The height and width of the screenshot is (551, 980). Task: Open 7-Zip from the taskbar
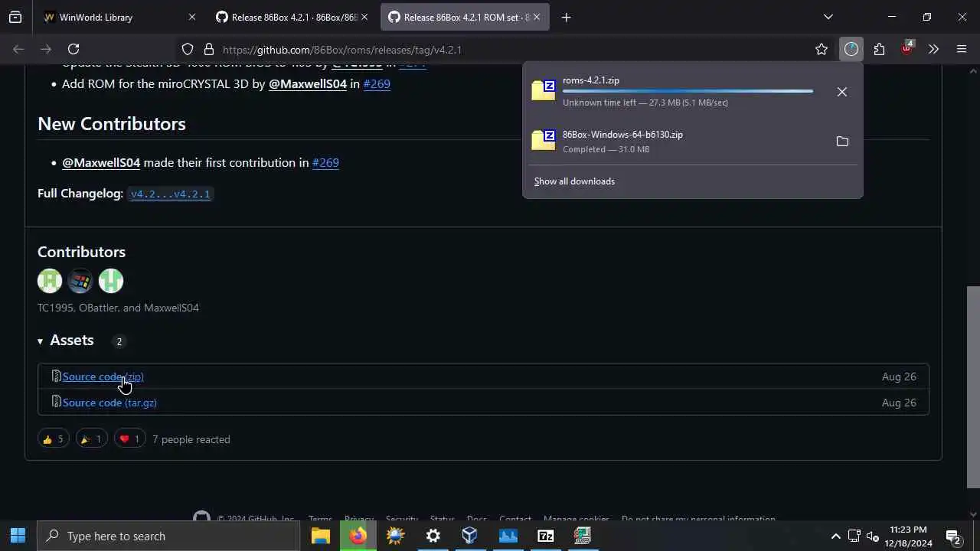click(545, 536)
